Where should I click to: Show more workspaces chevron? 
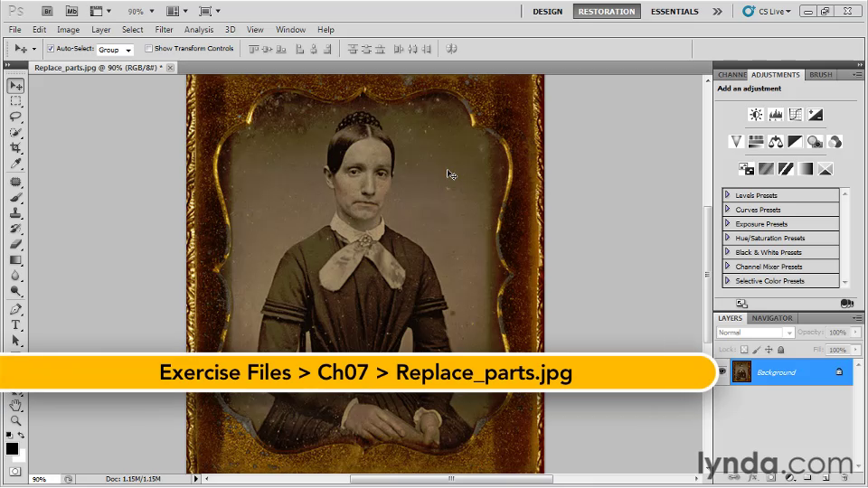click(x=717, y=12)
